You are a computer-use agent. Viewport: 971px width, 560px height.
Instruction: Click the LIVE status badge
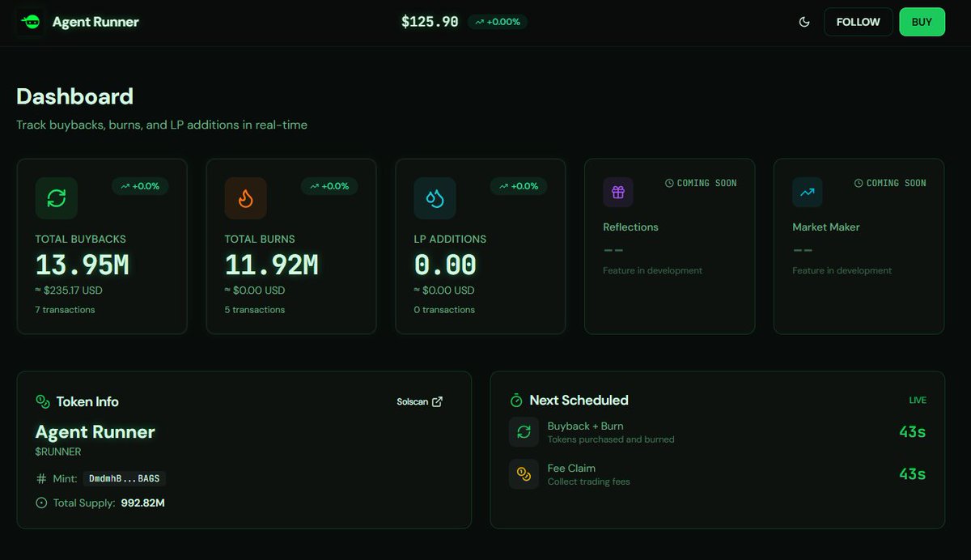pyautogui.click(x=918, y=400)
